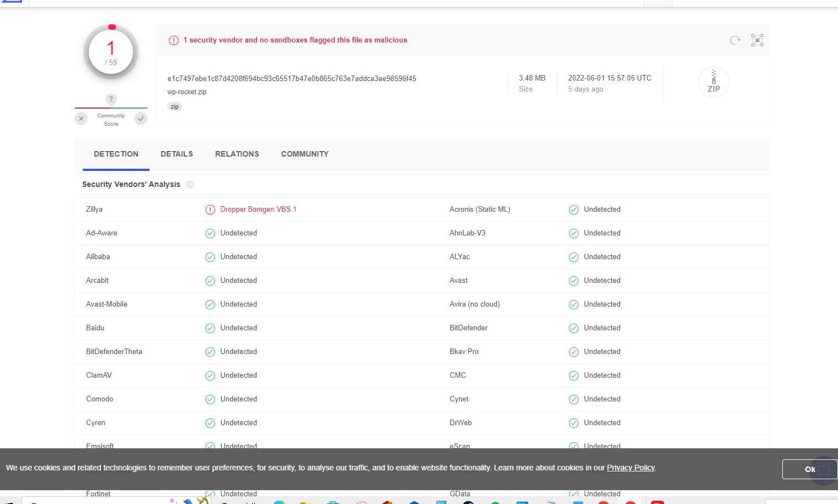This screenshot has height=504, width=838.
Task: Click the community score question mark
Action: click(111, 99)
